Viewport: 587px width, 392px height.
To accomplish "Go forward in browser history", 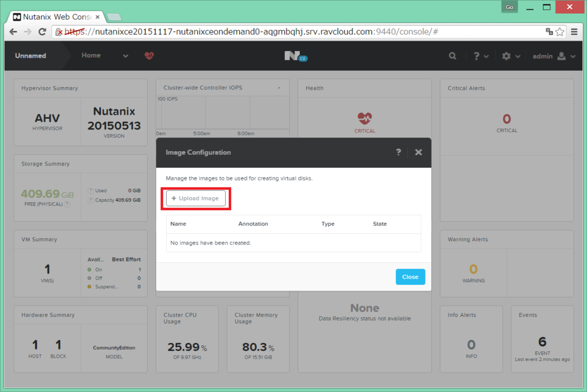I will click(x=28, y=32).
